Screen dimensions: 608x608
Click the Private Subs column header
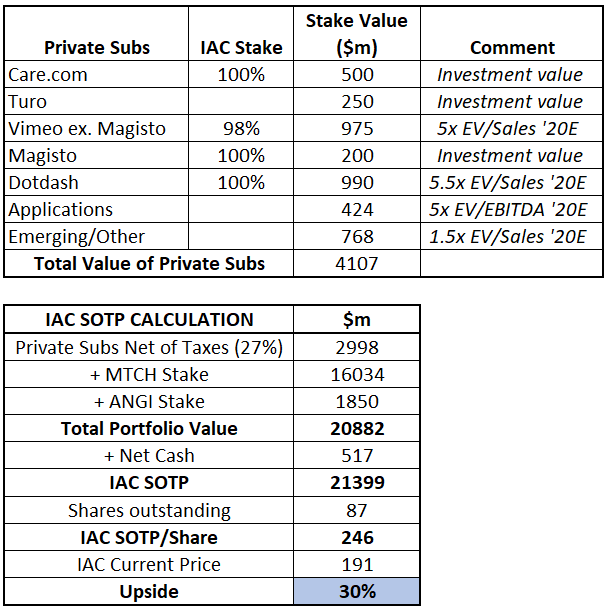pyautogui.click(x=97, y=47)
